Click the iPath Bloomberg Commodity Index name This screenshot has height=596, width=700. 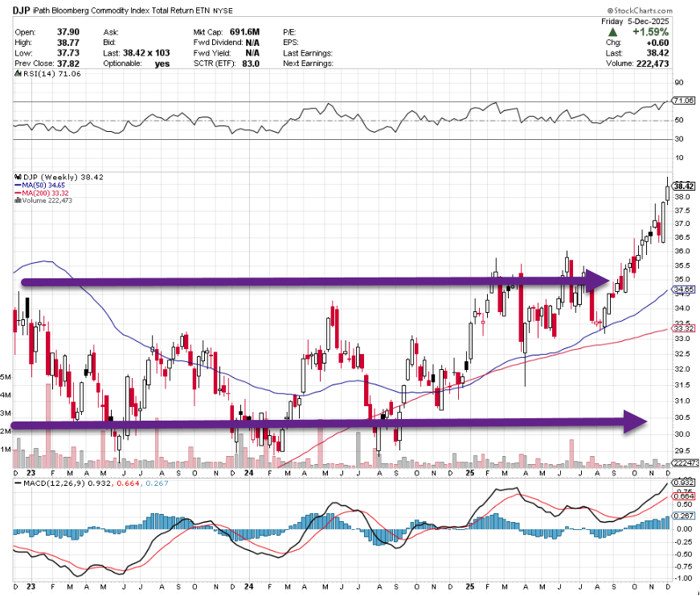[x=121, y=10]
